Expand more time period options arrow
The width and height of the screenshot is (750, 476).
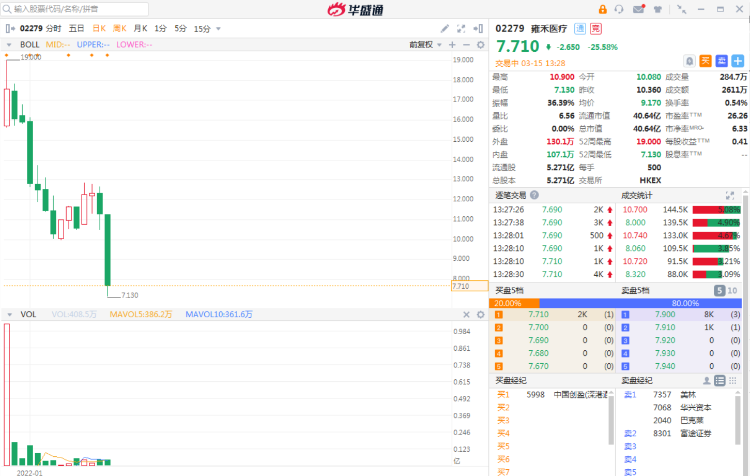coord(219,29)
